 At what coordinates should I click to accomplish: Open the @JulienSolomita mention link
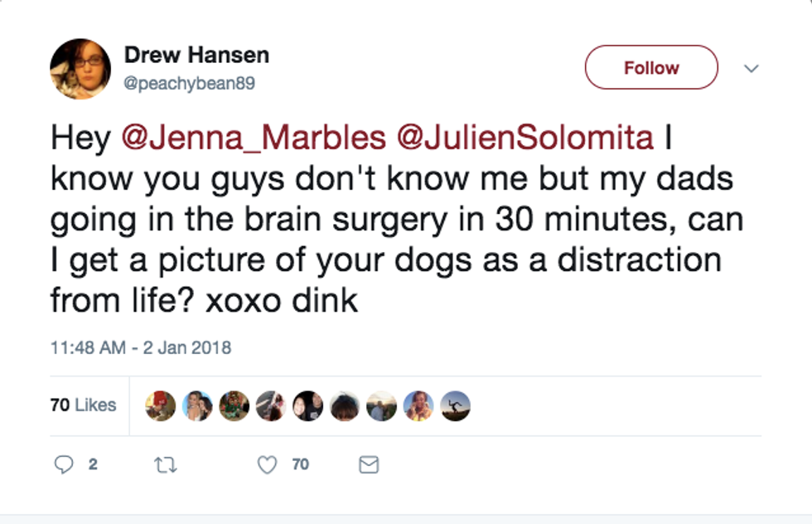click(526, 138)
